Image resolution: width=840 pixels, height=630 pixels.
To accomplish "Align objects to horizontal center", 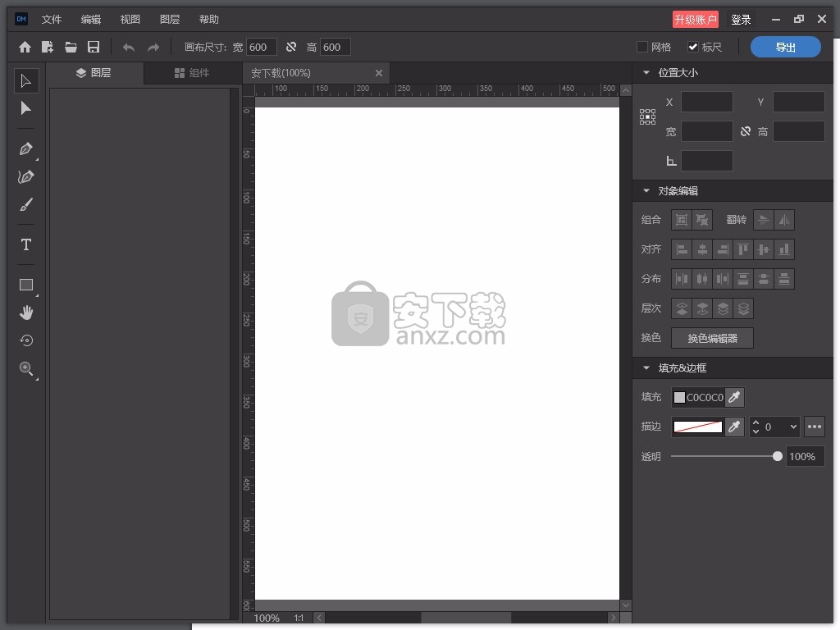I will (x=702, y=249).
